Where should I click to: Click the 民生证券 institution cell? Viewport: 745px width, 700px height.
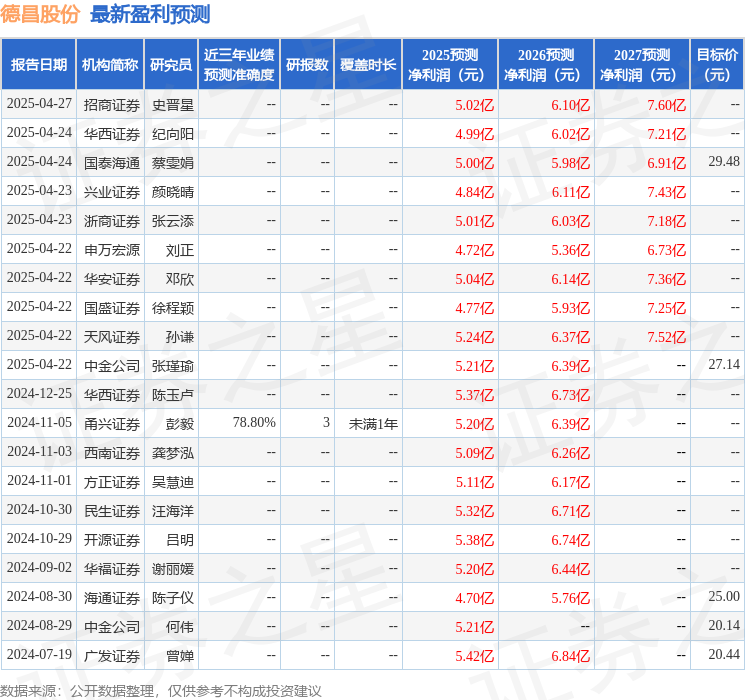click(112, 511)
